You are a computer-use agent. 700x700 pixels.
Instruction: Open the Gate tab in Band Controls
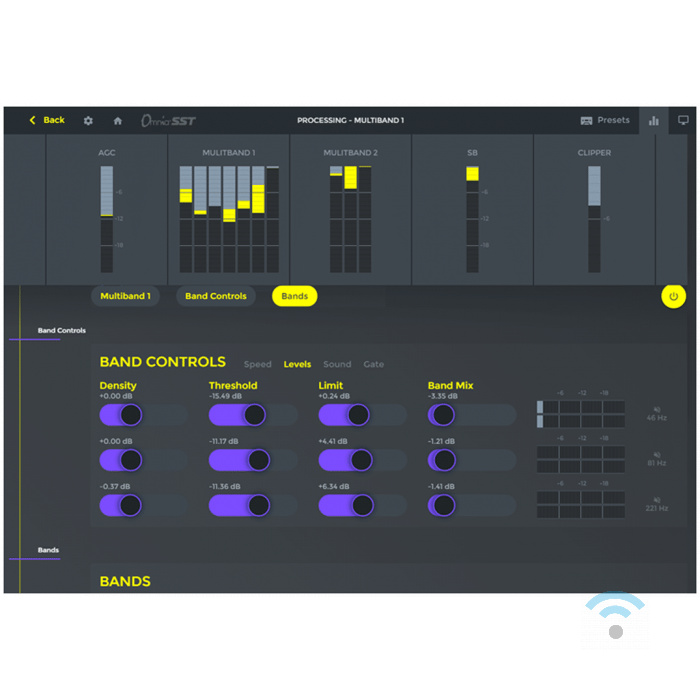click(x=373, y=364)
